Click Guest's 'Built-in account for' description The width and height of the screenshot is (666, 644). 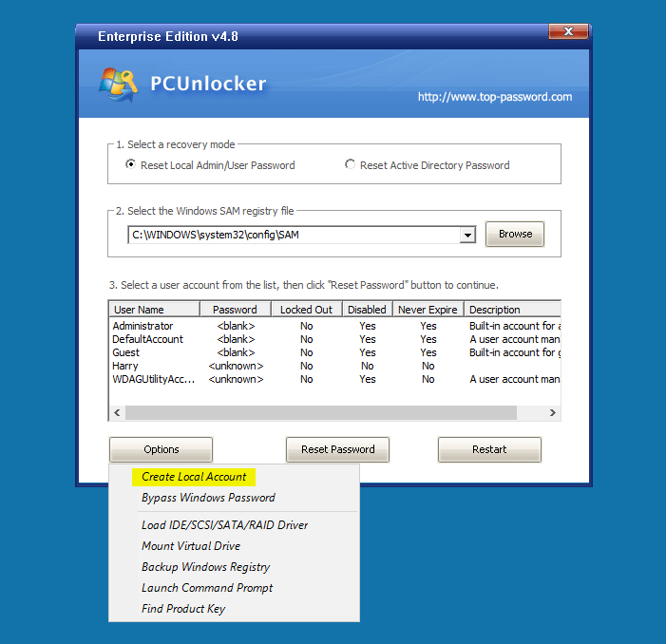click(515, 352)
